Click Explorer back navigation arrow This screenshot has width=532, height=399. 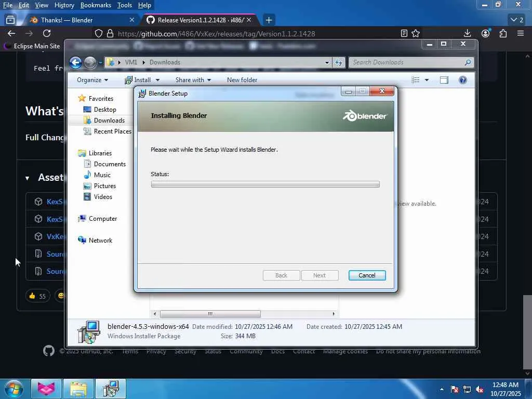click(76, 62)
